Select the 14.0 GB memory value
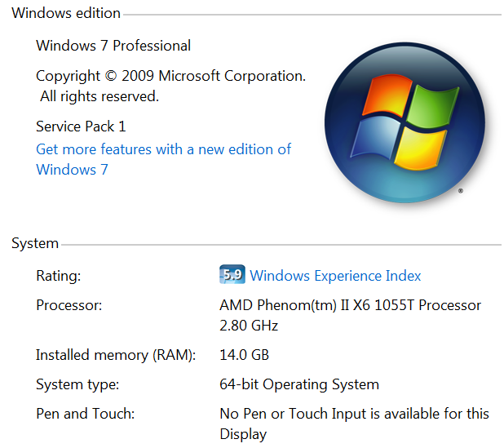Viewport: 504px width, 448px height. (x=245, y=355)
